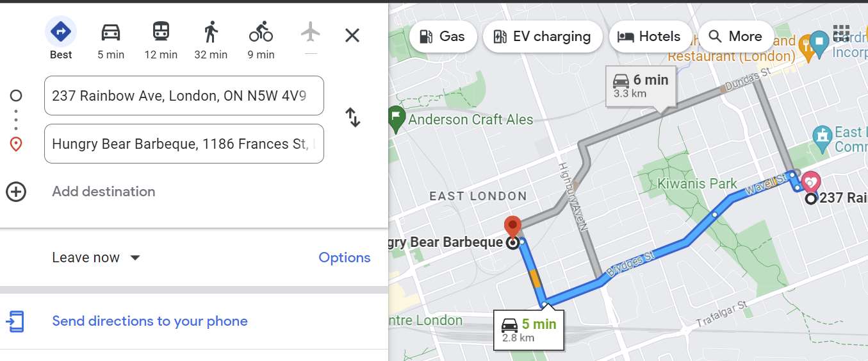Edit the 237 Rainbow Ave starting field
This screenshot has height=361, width=868.
pyautogui.click(x=184, y=96)
